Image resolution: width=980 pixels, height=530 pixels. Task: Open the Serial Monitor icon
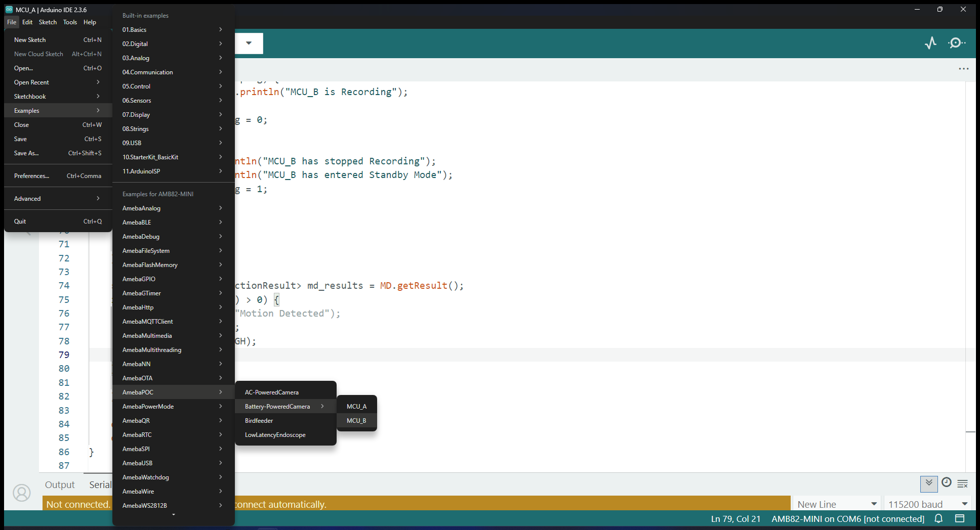pyautogui.click(x=956, y=43)
